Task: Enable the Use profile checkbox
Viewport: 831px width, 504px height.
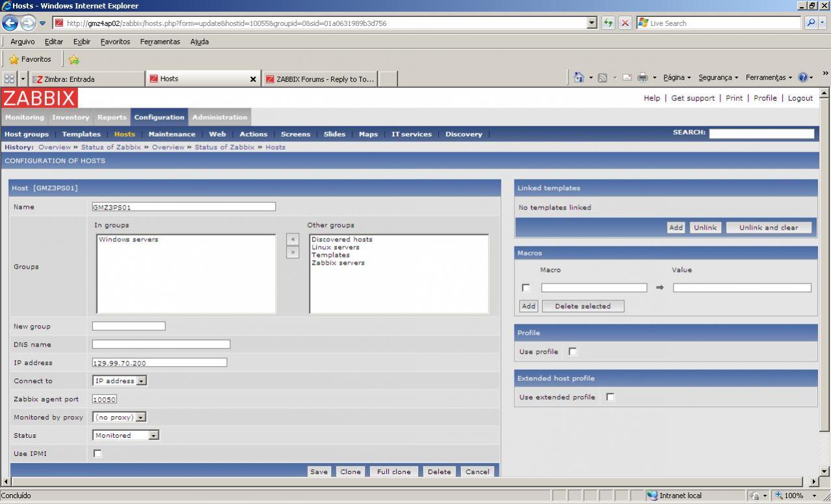Action: coord(573,352)
